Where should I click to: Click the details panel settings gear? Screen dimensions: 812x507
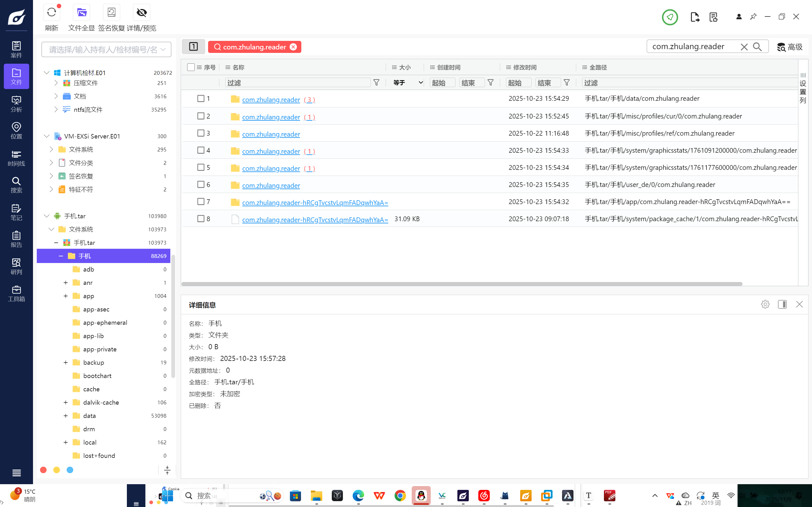click(x=765, y=304)
